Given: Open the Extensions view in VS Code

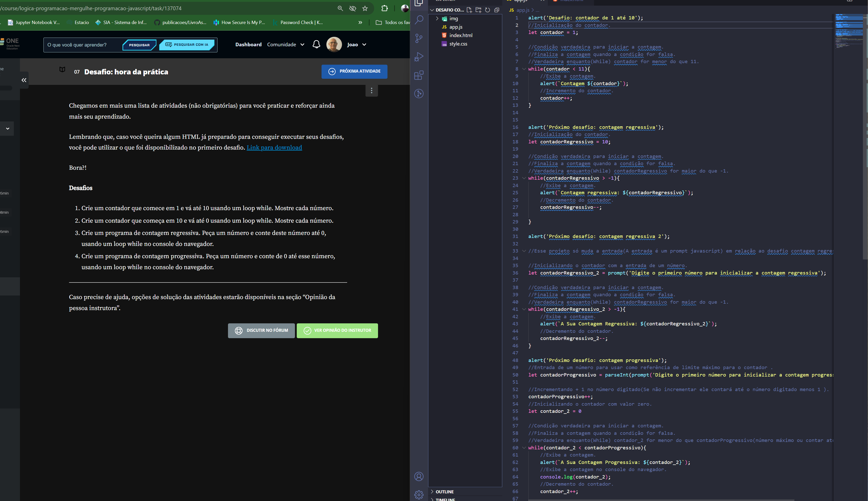Looking at the screenshot, I should [x=419, y=75].
